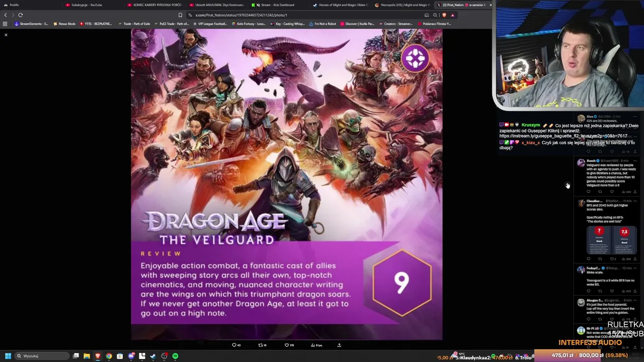Click the share icon under the image
Screen dimensions: 644x362
[x=339, y=345]
